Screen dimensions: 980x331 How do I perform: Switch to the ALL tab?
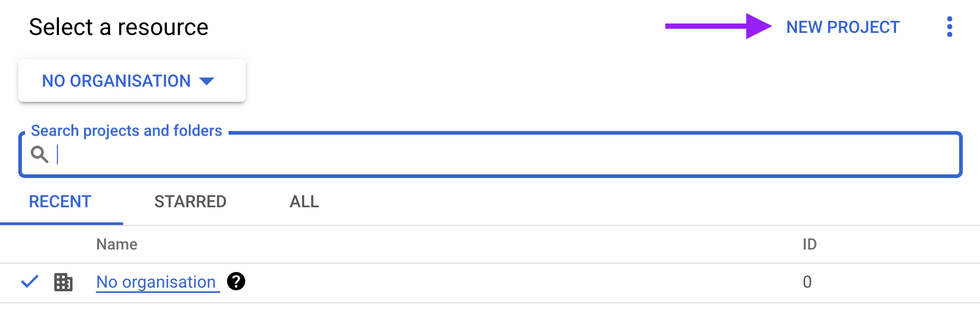(x=304, y=202)
